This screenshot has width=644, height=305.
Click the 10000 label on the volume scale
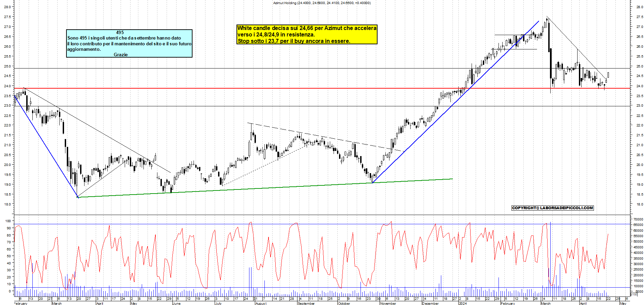[638, 286]
